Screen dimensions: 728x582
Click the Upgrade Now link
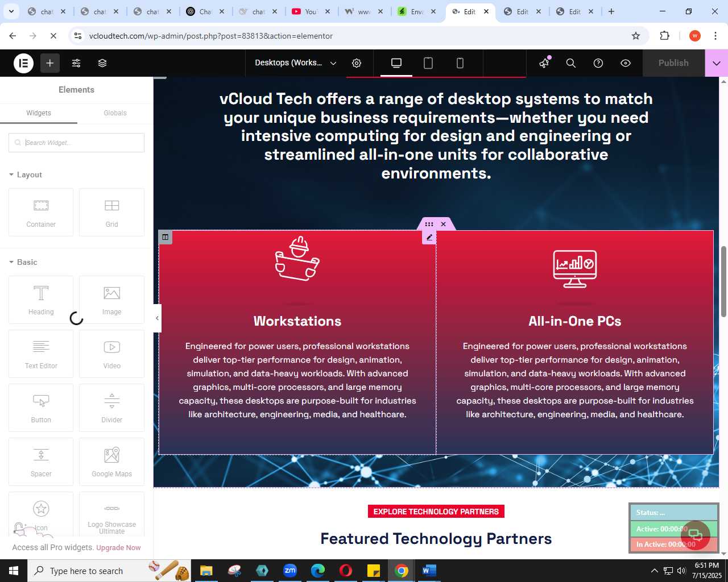point(118,548)
